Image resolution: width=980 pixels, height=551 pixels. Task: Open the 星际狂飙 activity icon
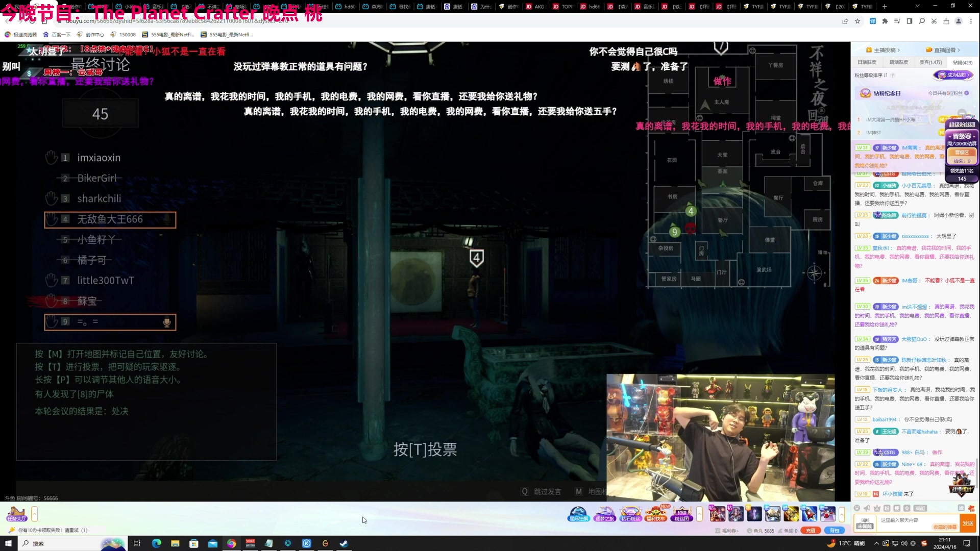pos(578,513)
